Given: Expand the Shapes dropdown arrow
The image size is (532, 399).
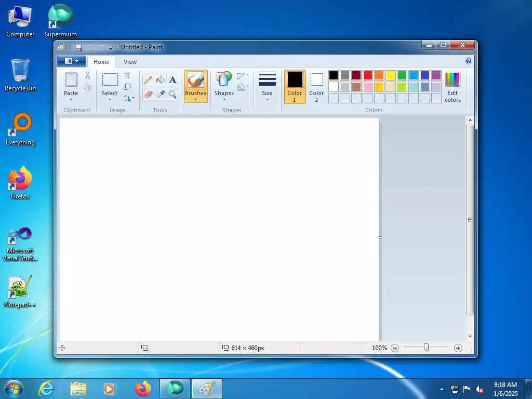Looking at the screenshot, I should [224, 100].
